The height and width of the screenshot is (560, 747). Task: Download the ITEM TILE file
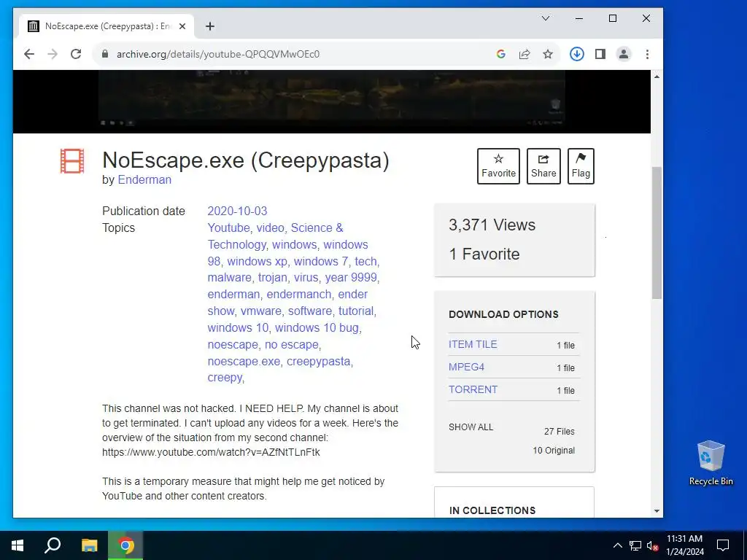pos(473,344)
